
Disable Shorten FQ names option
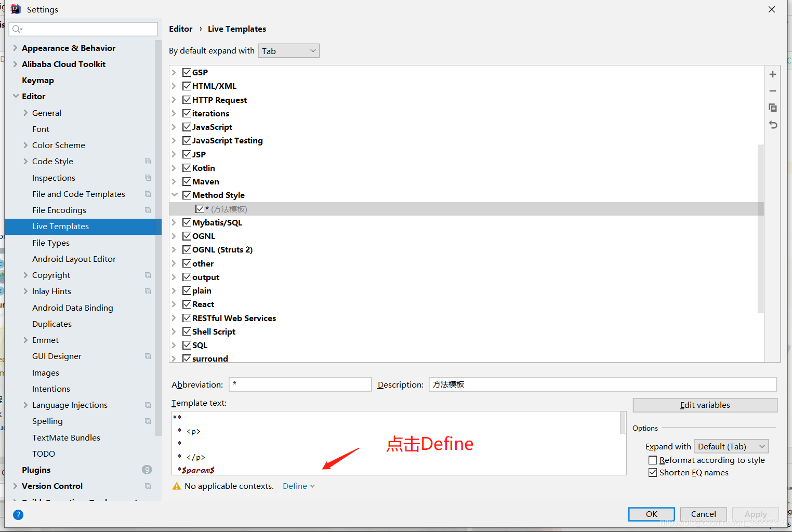click(653, 473)
